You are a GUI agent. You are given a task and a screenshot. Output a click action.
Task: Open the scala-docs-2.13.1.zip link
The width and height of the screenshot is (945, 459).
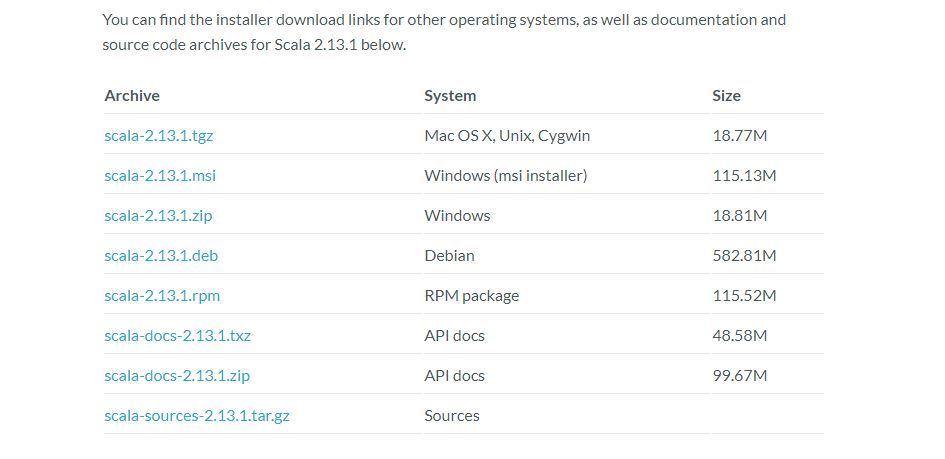pos(177,375)
